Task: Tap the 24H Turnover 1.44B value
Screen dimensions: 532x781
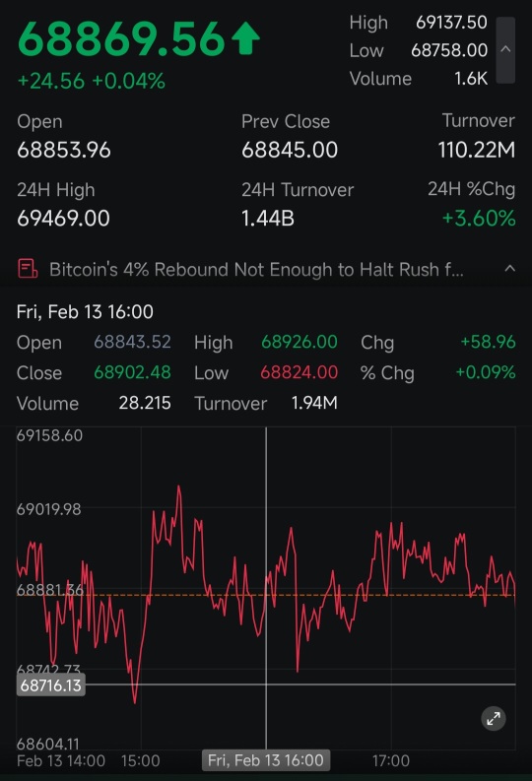Action: (x=268, y=219)
